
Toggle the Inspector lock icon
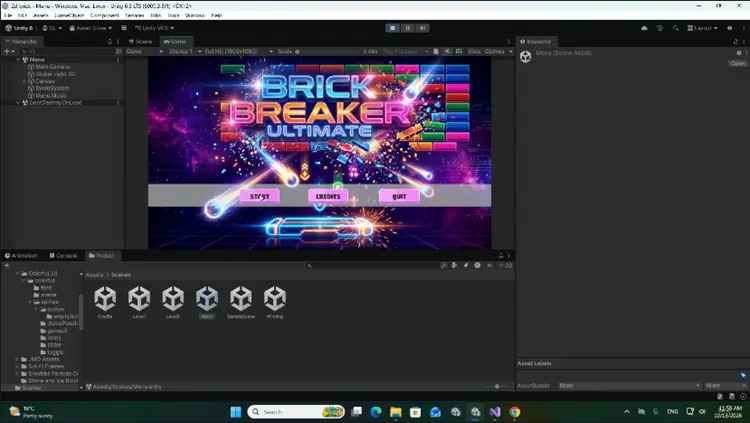736,42
